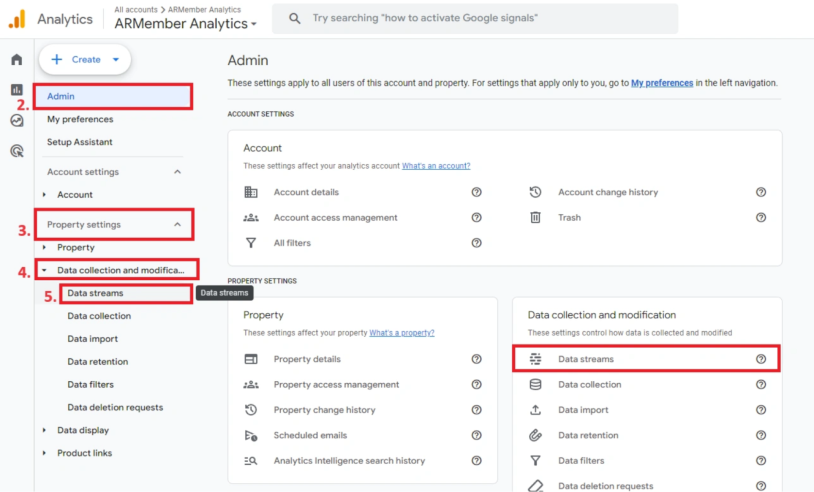Collapse Data collection and modification arrow

point(45,270)
